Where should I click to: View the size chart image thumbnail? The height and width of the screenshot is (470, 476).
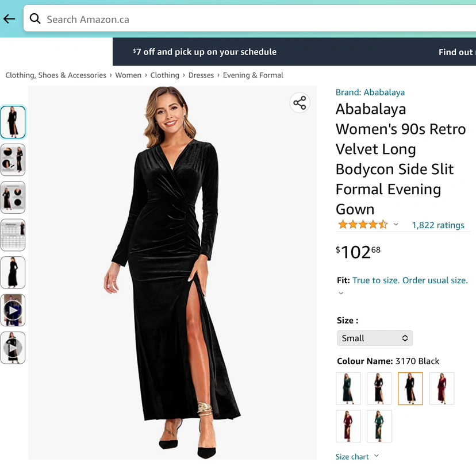pyautogui.click(x=13, y=235)
